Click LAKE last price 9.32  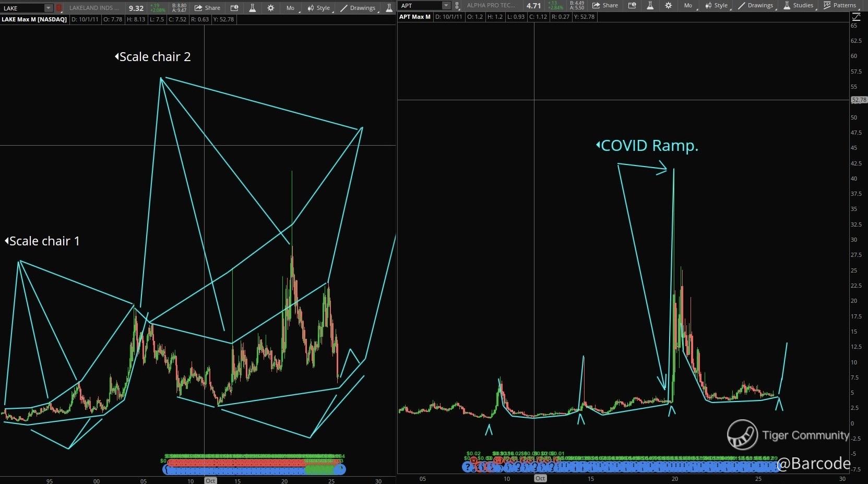(136, 8)
